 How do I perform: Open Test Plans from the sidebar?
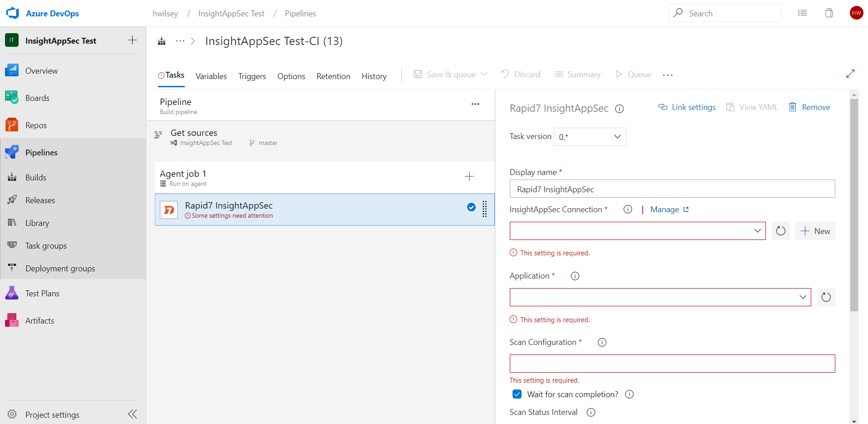(x=42, y=294)
